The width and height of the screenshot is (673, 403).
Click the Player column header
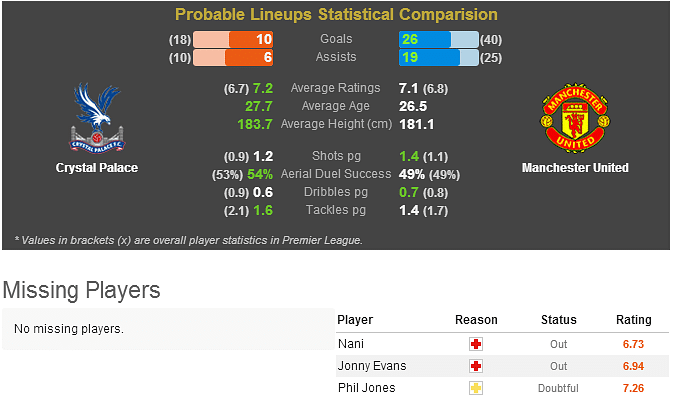[x=355, y=320]
